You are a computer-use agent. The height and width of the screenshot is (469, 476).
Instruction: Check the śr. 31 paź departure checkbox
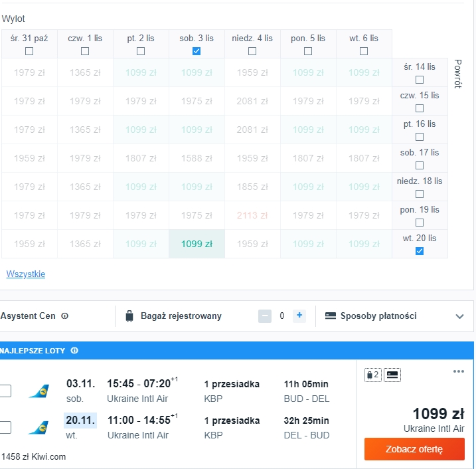(29, 51)
